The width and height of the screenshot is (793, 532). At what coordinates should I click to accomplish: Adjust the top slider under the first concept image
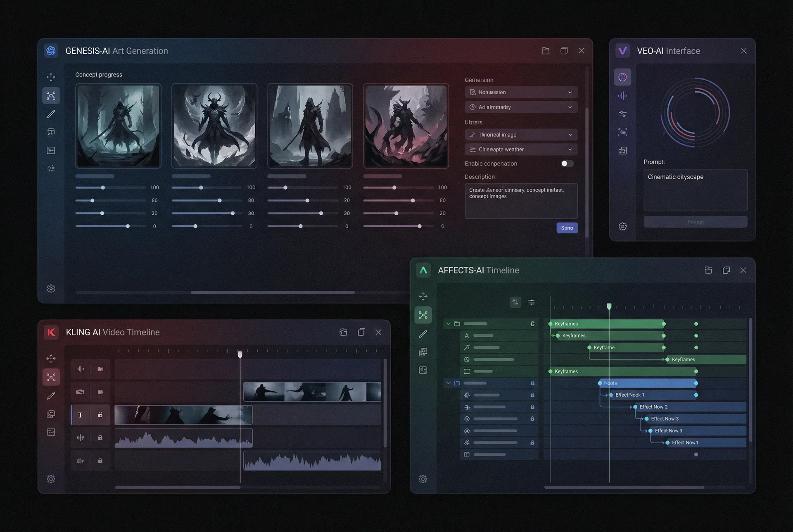click(102, 187)
